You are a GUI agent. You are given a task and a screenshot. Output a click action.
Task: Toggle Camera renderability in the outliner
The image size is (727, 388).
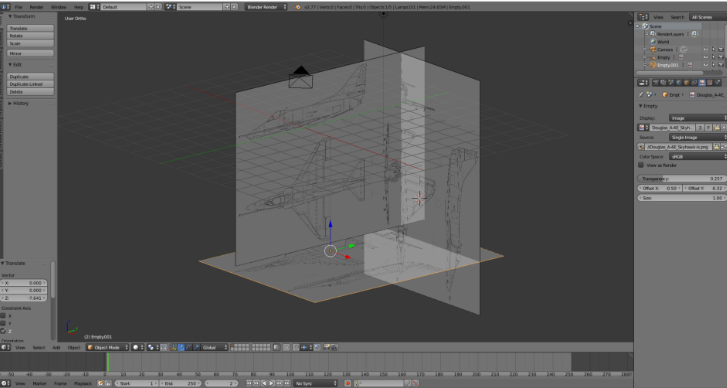click(721, 49)
